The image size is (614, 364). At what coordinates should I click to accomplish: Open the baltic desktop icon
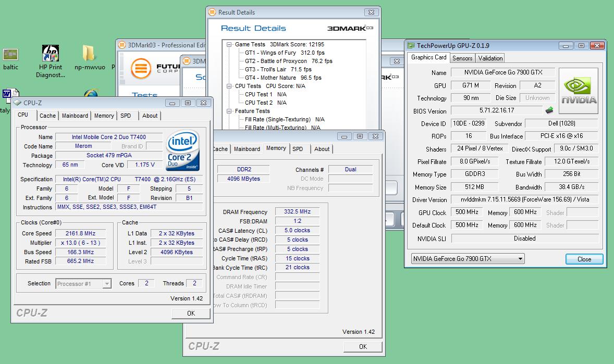coord(10,54)
